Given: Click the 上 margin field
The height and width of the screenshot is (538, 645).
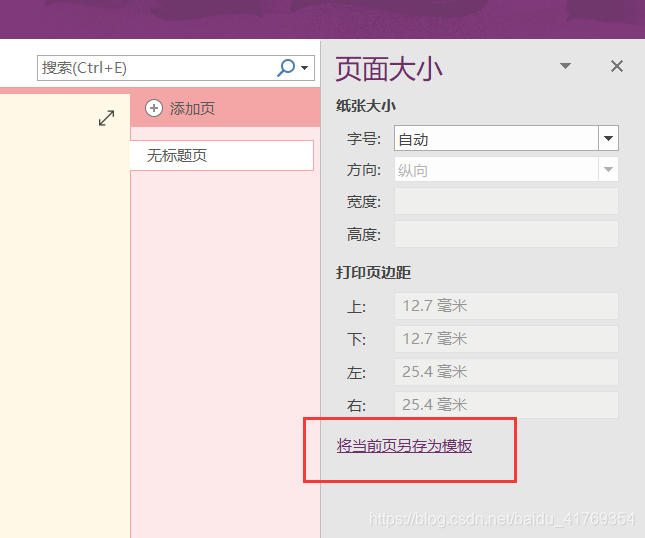Looking at the screenshot, I should (506, 306).
